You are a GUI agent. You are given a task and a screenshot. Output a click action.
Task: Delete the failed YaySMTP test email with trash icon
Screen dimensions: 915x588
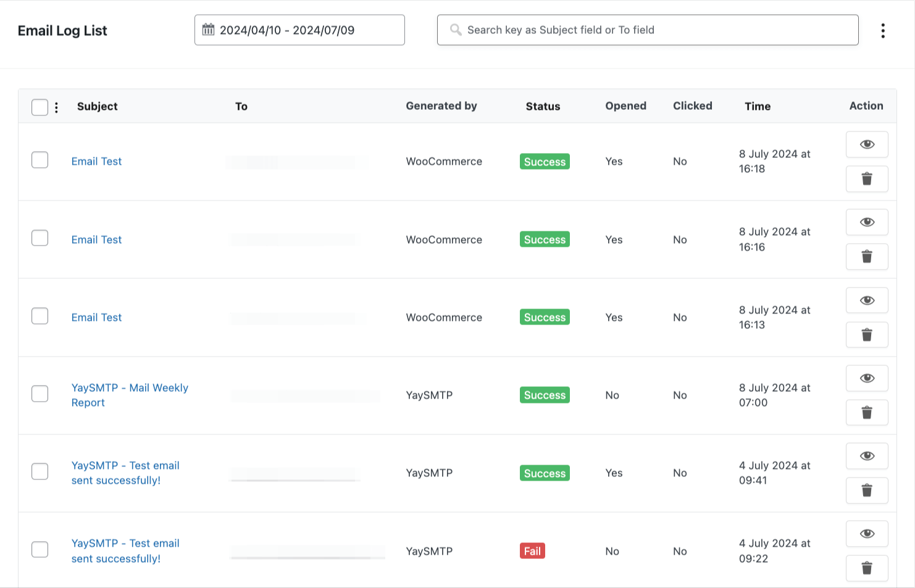coord(867,568)
